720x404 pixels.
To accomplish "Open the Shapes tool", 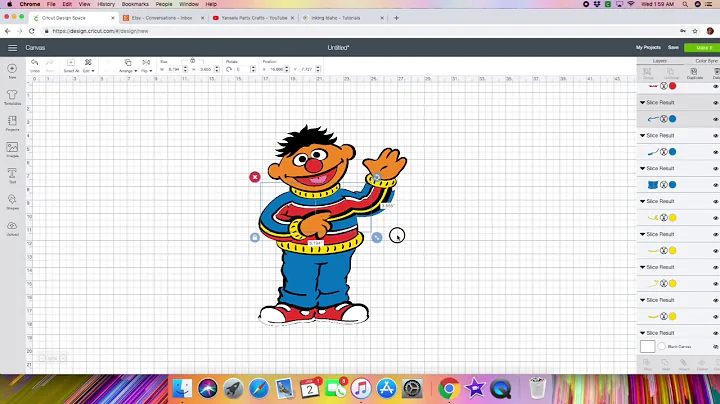I will [12, 202].
